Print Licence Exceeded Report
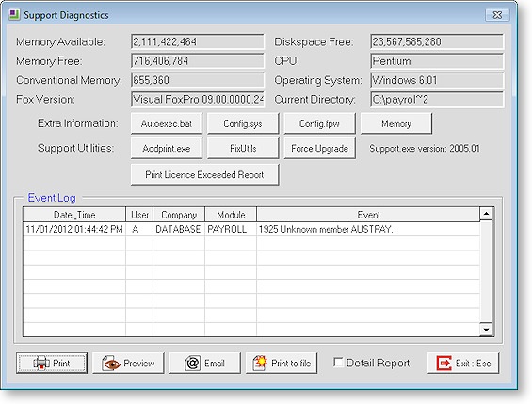Viewport: 532px width, 404px height. 205,175
